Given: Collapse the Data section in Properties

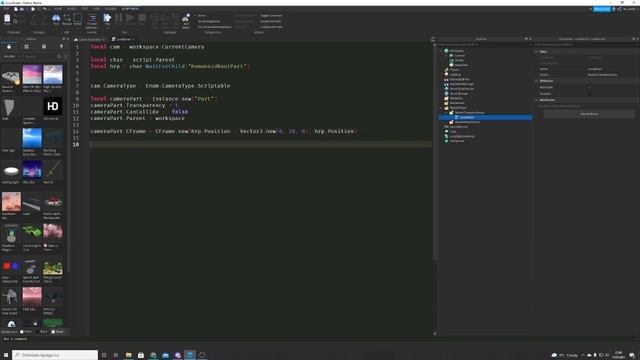Looking at the screenshot, I should click(537, 52).
